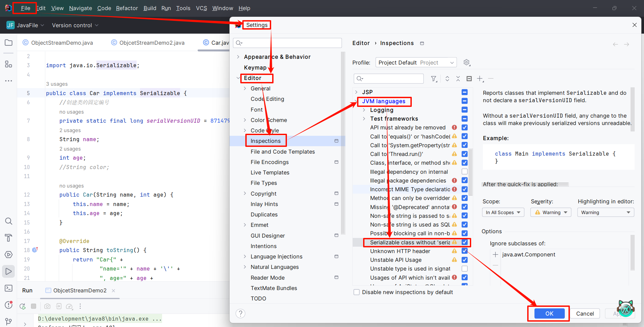Click the reset to empty inspections icon
The image size is (644, 327).
click(469, 79)
